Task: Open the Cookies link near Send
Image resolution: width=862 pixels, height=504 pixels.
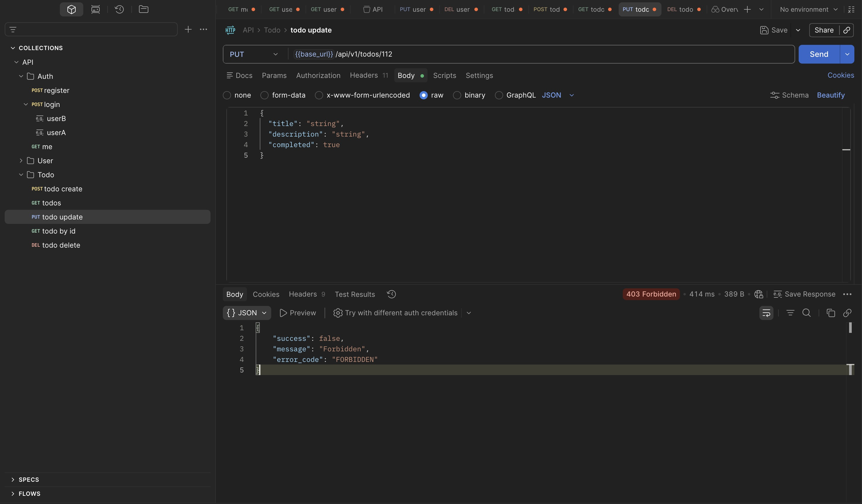Action: click(x=840, y=75)
